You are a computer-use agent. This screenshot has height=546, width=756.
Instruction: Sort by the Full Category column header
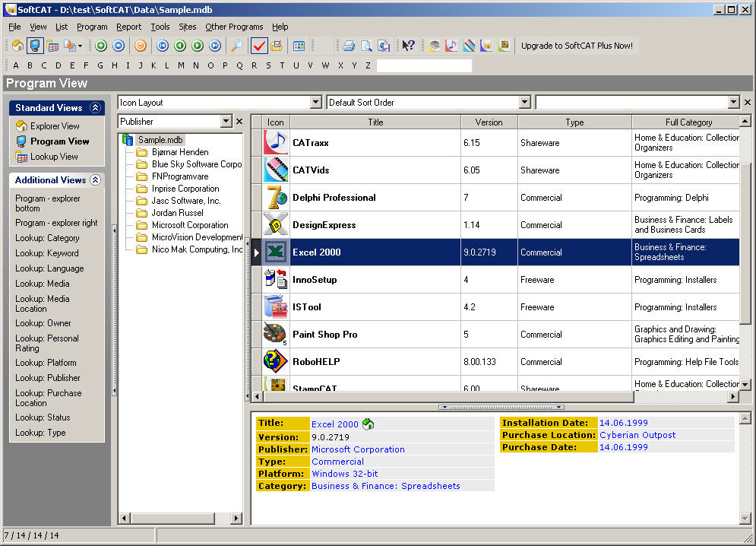(688, 122)
